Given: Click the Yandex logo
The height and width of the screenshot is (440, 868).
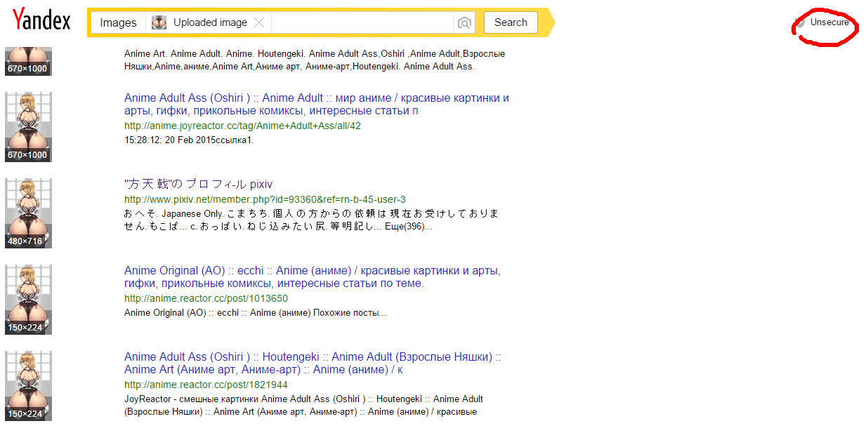Looking at the screenshot, I should 41,20.
